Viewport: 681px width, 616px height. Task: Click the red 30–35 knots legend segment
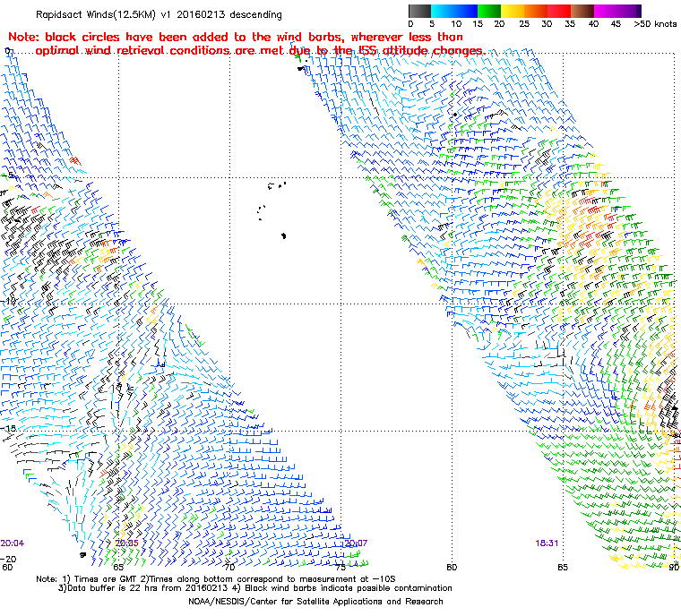pos(559,11)
